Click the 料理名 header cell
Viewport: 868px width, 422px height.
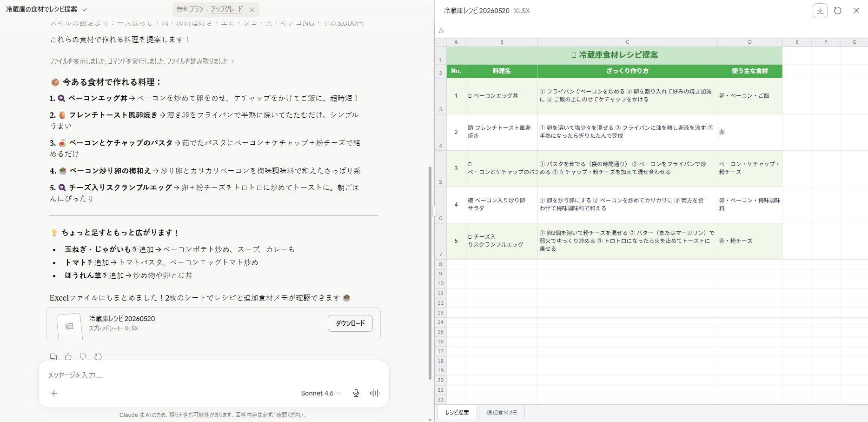click(502, 71)
